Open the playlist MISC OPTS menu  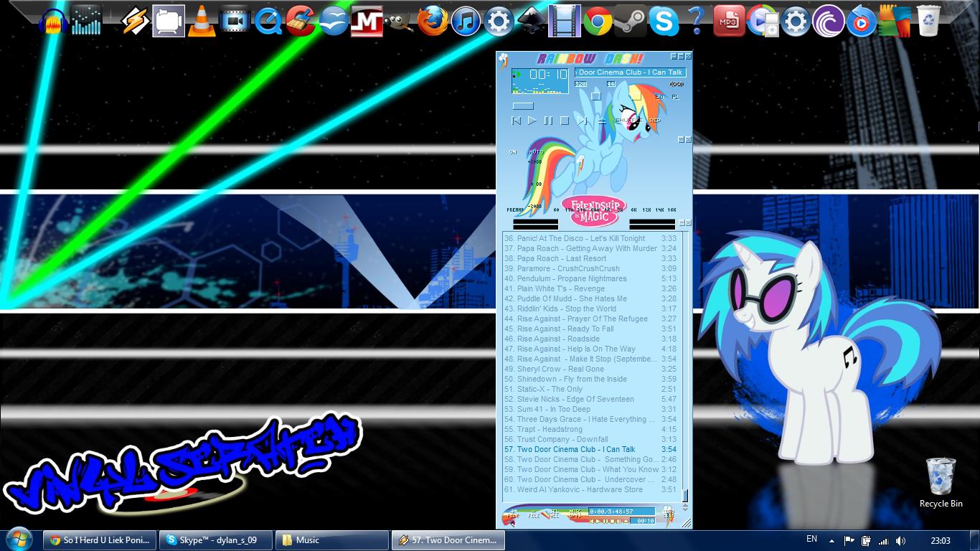click(x=575, y=514)
